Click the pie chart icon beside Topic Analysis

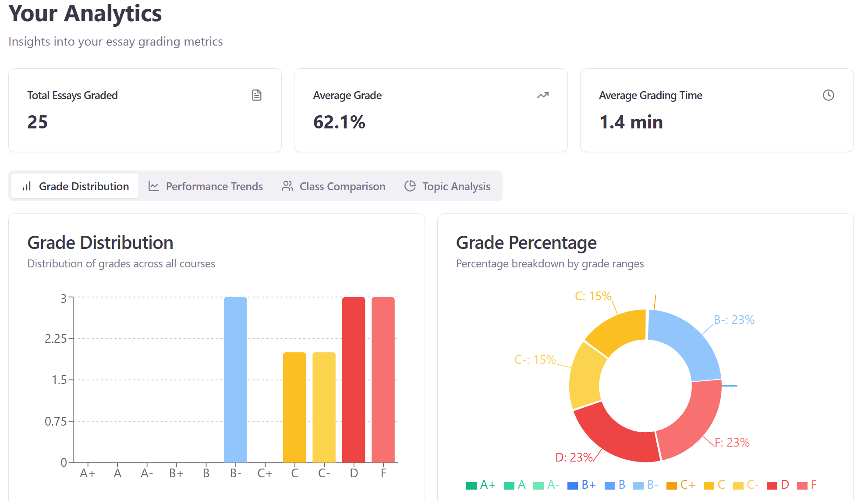(x=410, y=186)
